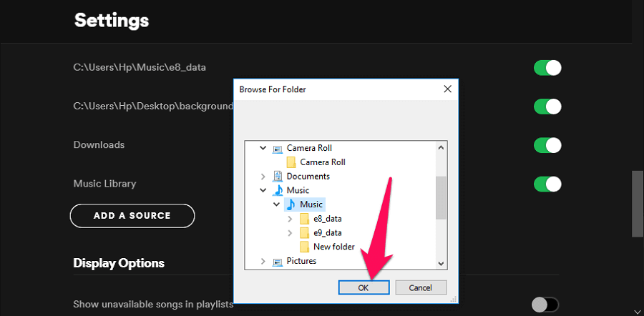
Task: Turn off the Downloads source toggle
Action: click(547, 145)
